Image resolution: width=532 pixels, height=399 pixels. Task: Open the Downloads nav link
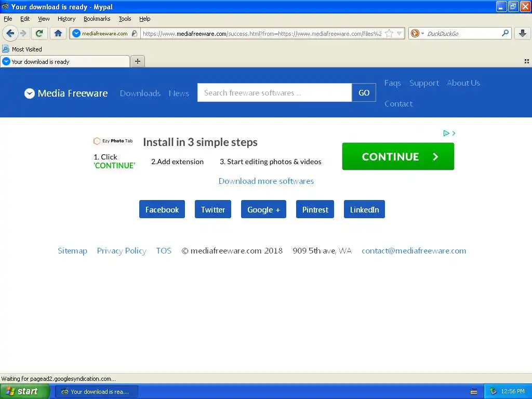point(140,94)
